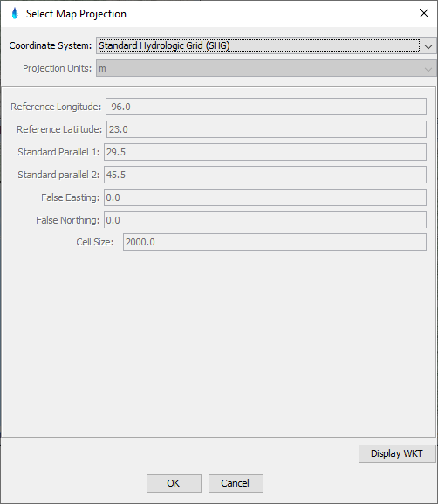Viewport: 438px width, 504px height.
Task: Click the Cancel button
Action: (236, 483)
